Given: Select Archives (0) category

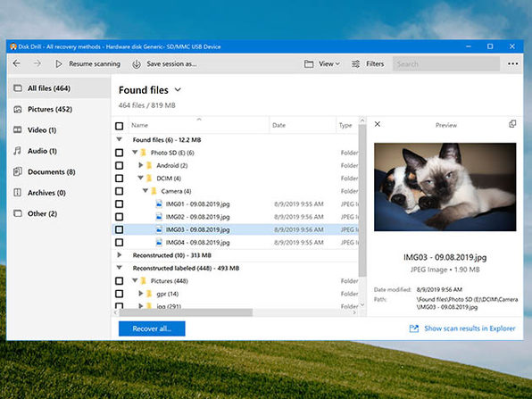Looking at the screenshot, I should pyautogui.click(x=59, y=193).
